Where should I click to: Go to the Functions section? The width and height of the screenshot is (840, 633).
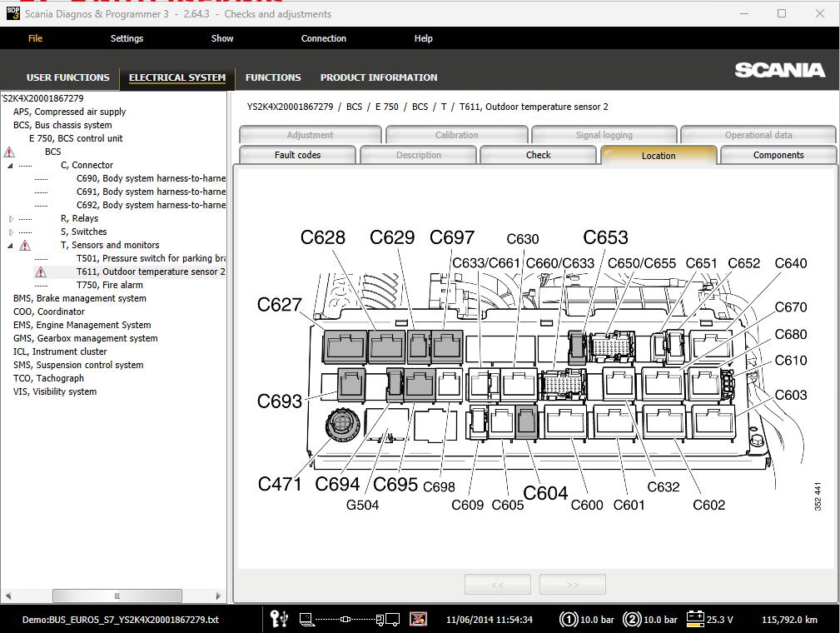(x=273, y=77)
